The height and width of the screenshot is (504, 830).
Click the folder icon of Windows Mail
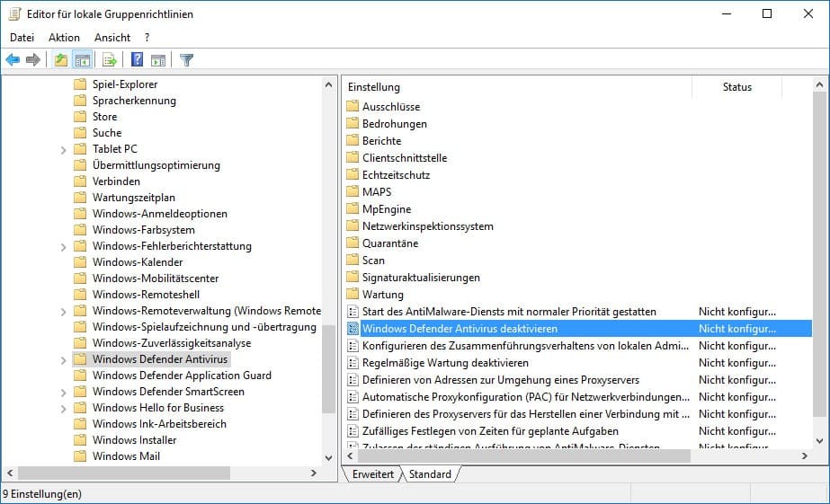tap(80, 455)
